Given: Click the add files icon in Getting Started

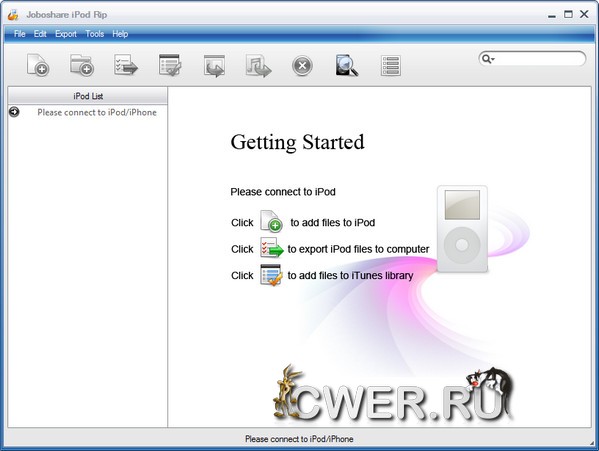Looking at the screenshot, I should [x=271, y=221].
